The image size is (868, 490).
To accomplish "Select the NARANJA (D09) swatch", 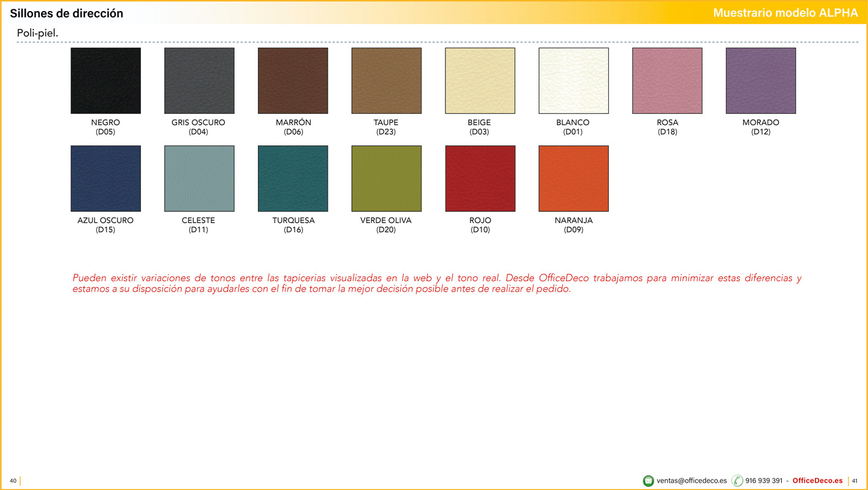I will [573, 179].
